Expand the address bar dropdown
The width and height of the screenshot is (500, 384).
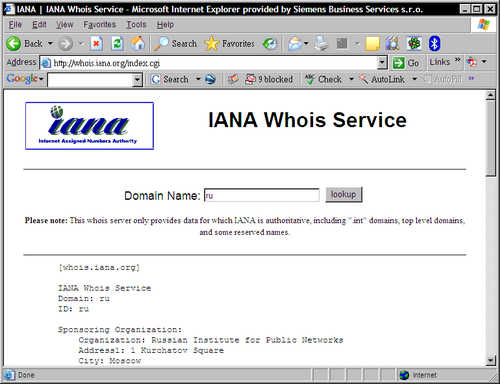[382, 63]
